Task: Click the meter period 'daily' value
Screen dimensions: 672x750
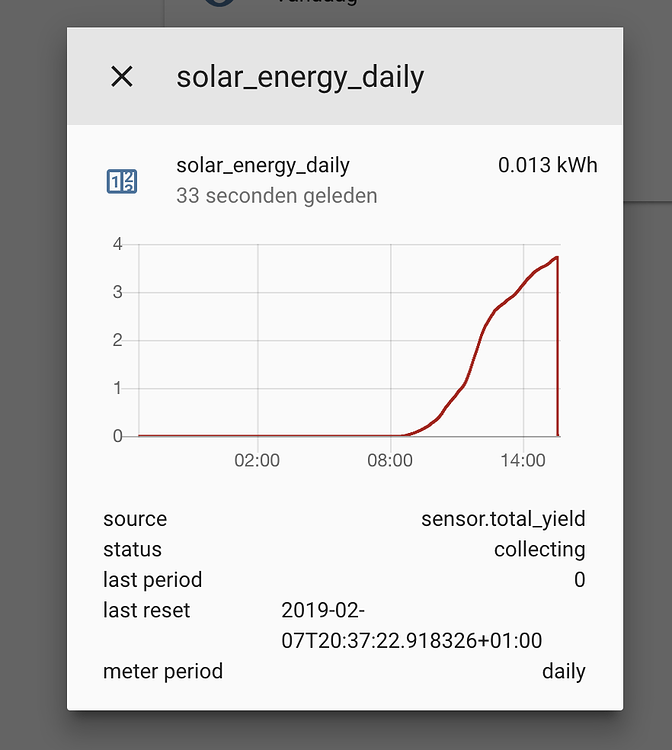Action: [x=564, y=671]
